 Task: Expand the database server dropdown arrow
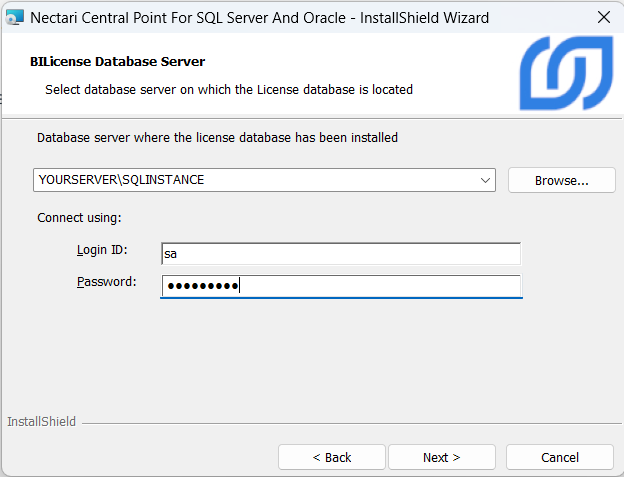(485, 180)
